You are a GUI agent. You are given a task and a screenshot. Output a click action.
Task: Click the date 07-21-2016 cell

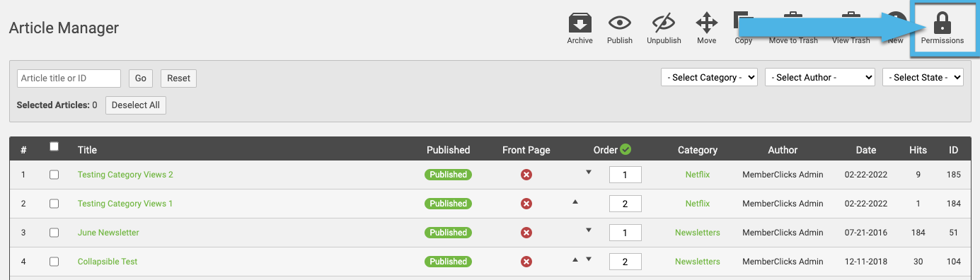point(866,233)
